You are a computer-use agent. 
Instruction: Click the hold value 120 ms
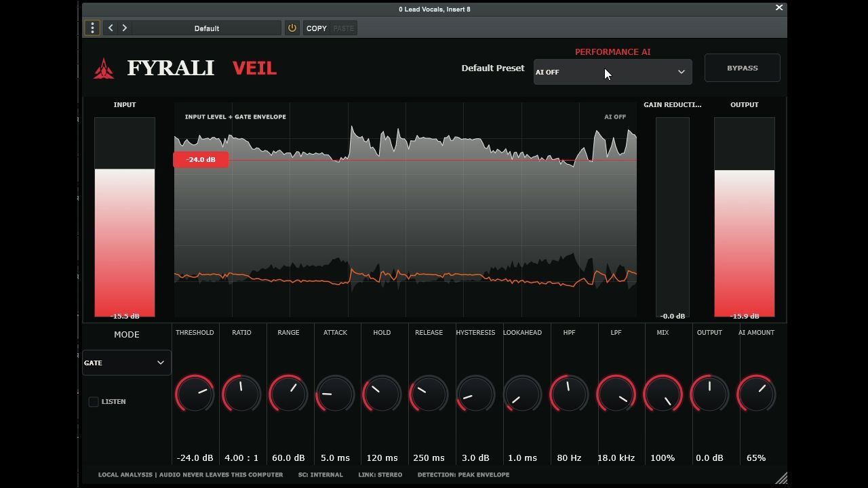click(x=382, y=458)
